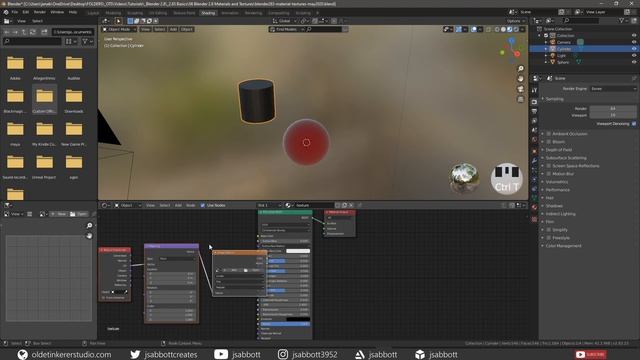Enable Screen Space Reflections checkbox

coord(549,166)
